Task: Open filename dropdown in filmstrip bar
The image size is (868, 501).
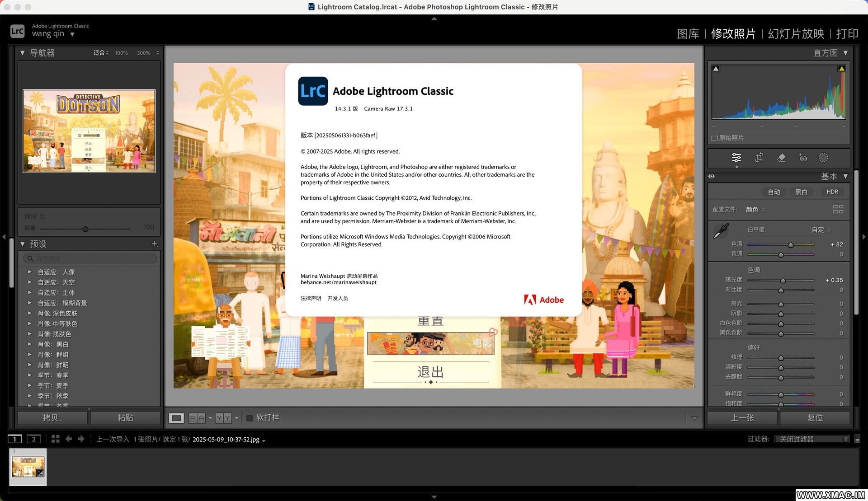Action: (x=264, y=440)
